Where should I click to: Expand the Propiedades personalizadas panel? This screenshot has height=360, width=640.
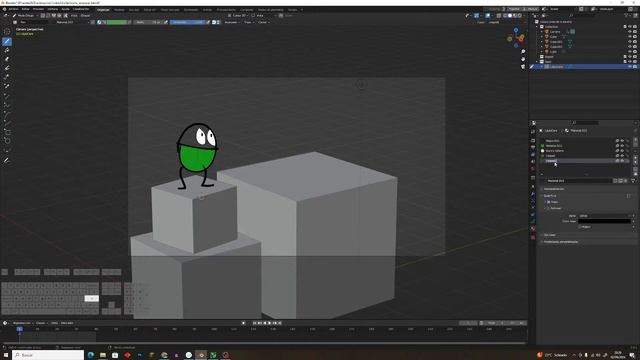[x=560, y=242]
